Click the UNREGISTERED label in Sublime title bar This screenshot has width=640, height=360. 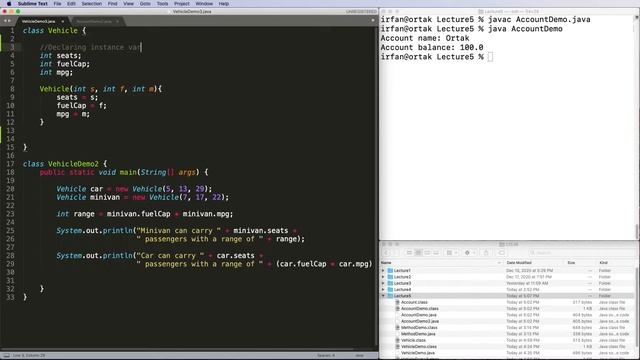click(x=361, y=12)
